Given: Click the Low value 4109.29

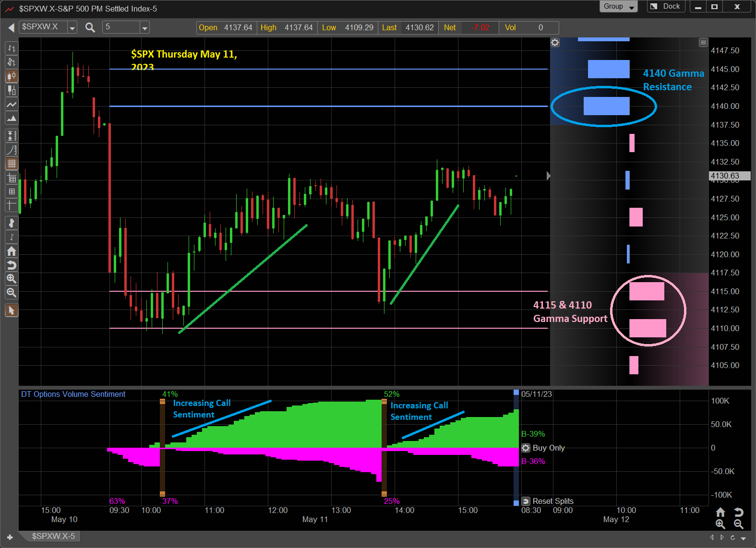Looking at the screenshot, I should [359, 27].
